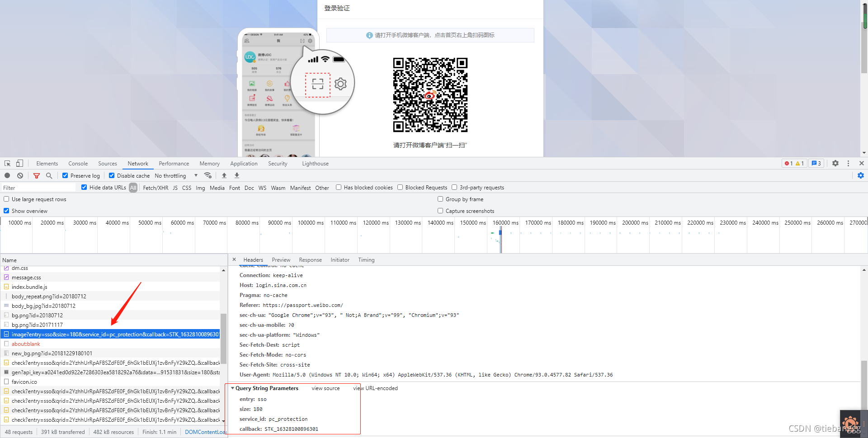The height and width of the screenshot is (438, 868).
Task: Select the message.css request row
Action: click(110, 278)
